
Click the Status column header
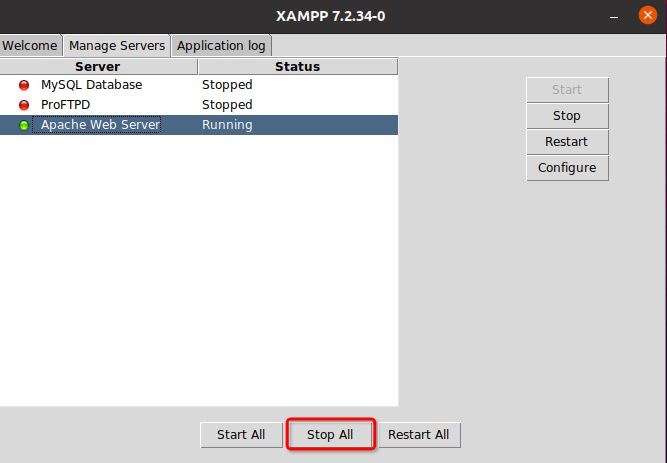pos(298,67)
